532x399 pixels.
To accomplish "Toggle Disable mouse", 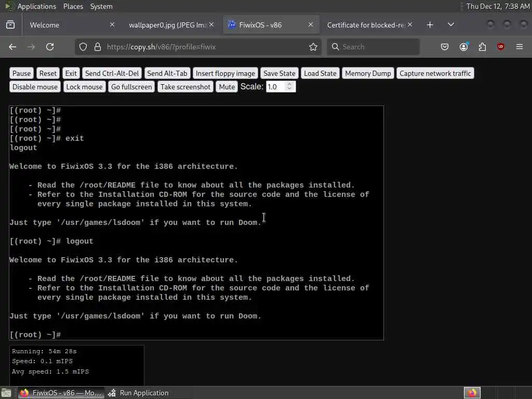I will click(x=35, y=87).
